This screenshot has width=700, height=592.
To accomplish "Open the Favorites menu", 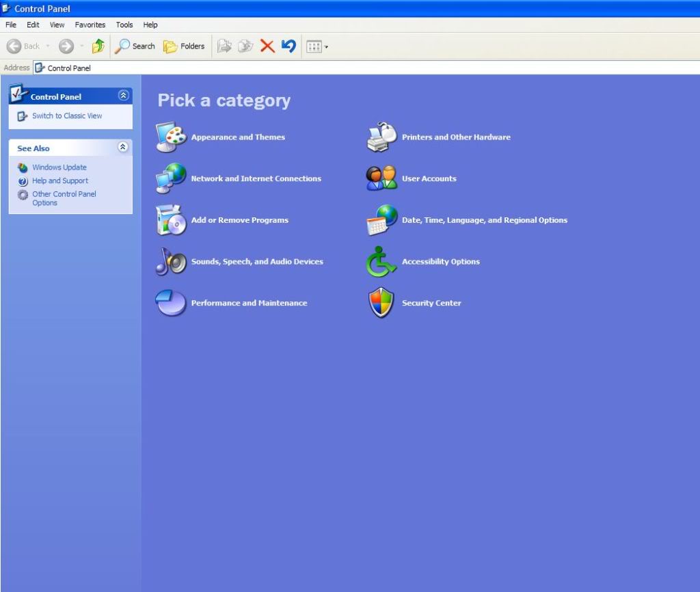I will pos(90,25).
